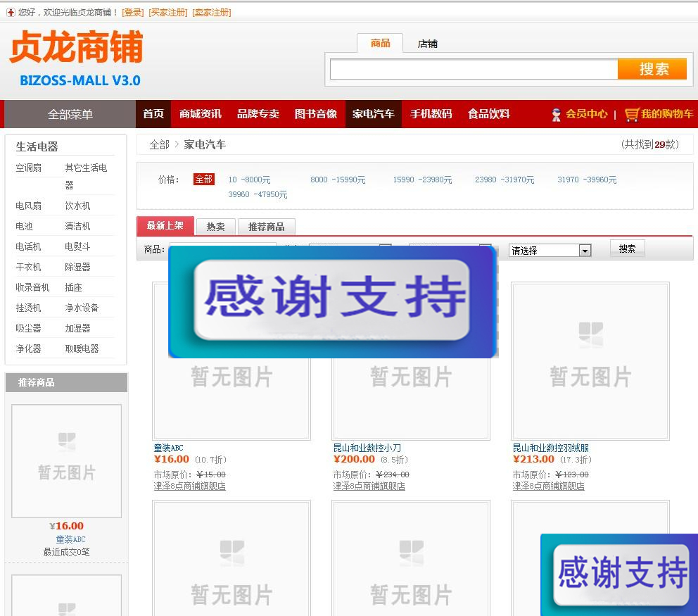Open the 插座 category
The width and height of the screenshot is (698, 616).
(73, 287)
